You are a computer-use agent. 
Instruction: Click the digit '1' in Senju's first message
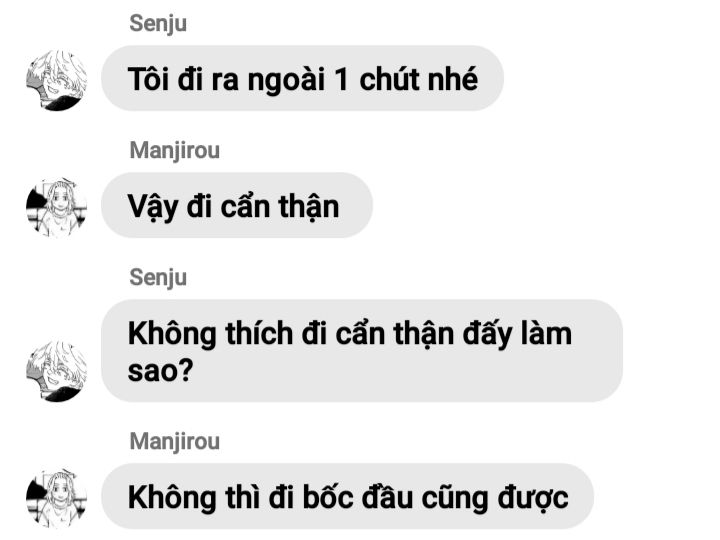(341, 79)
